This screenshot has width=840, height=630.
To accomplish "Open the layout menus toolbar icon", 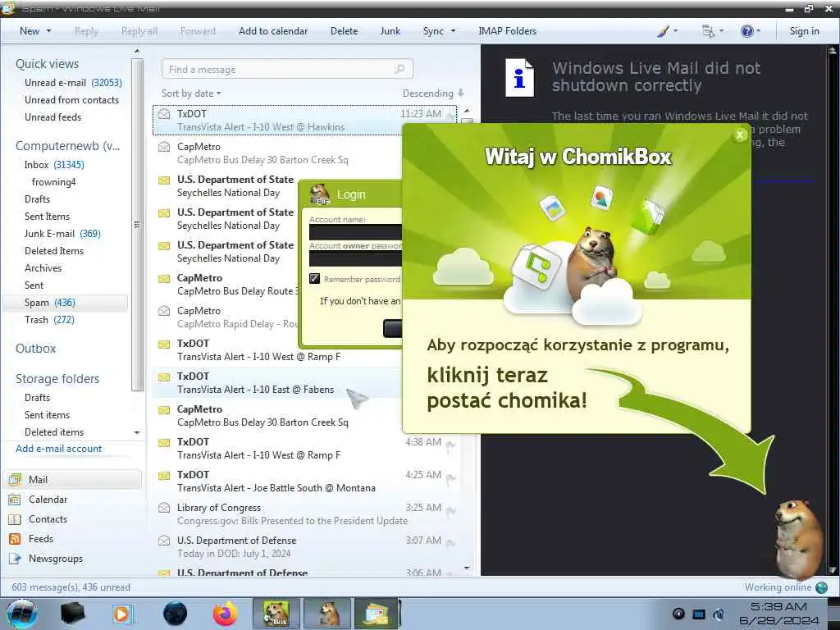I will click(708, 31).
